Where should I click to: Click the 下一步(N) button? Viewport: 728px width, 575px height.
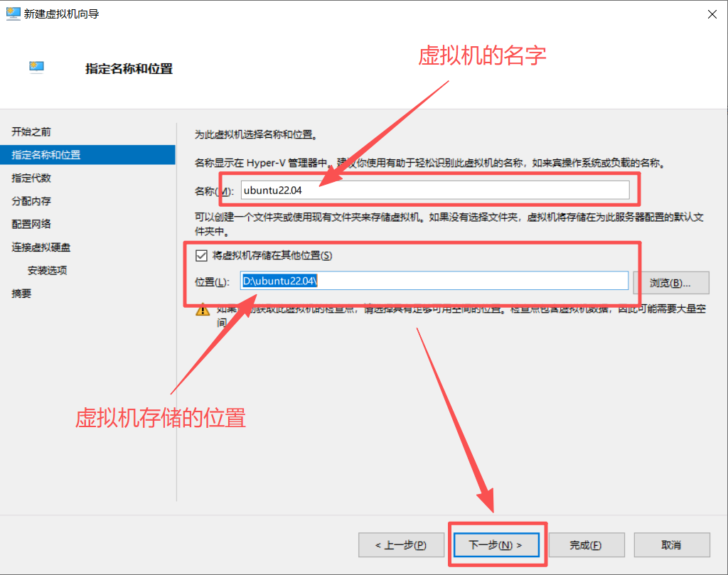coord(496,545)
